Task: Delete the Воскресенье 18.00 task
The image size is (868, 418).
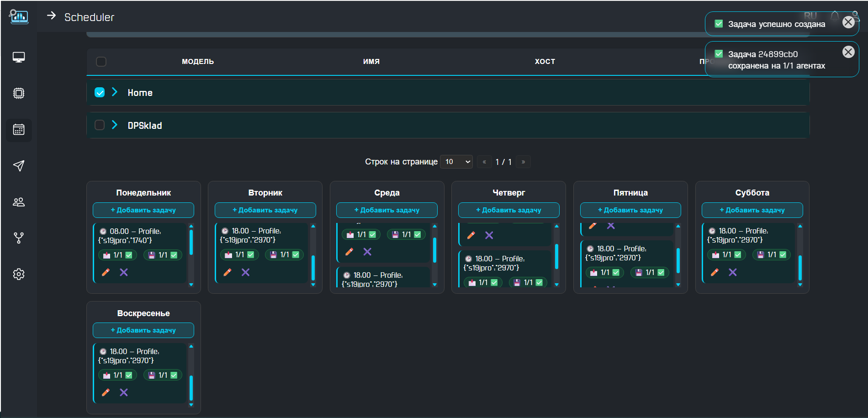Action: click(124, 392)
